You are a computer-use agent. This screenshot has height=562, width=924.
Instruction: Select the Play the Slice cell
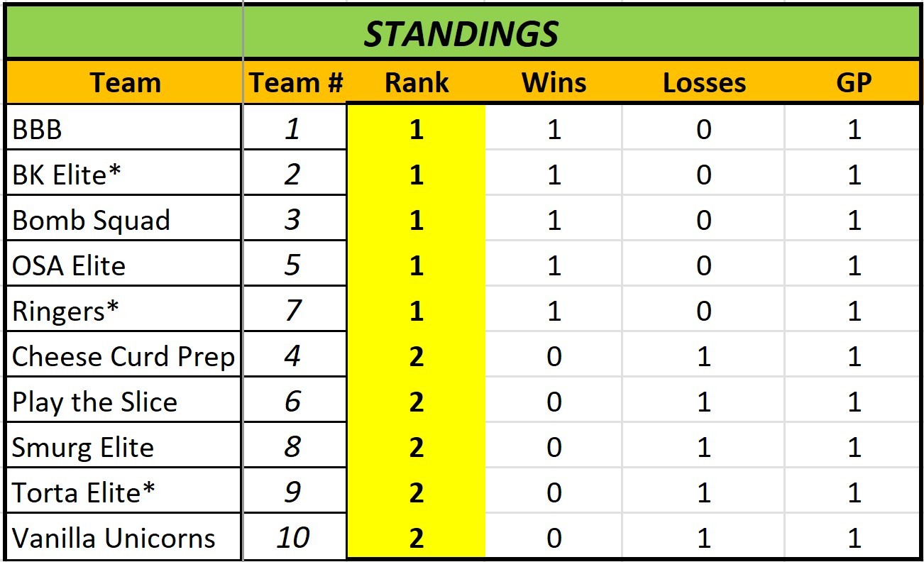(x=123, y=402)
